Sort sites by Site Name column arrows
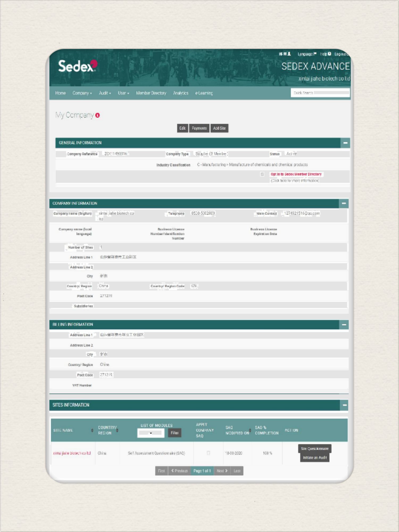Screen dimensions: 399x532 (x=92, y=430)
